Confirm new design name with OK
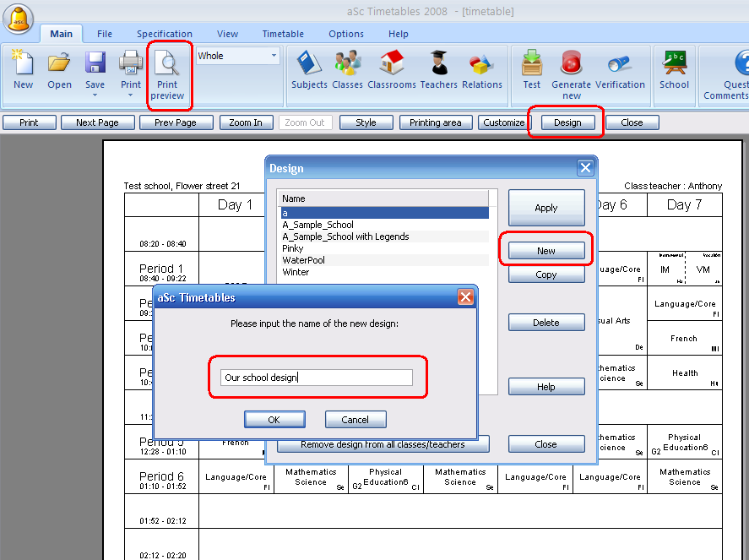This screenshot has width=749, height=560. [274, 420]
